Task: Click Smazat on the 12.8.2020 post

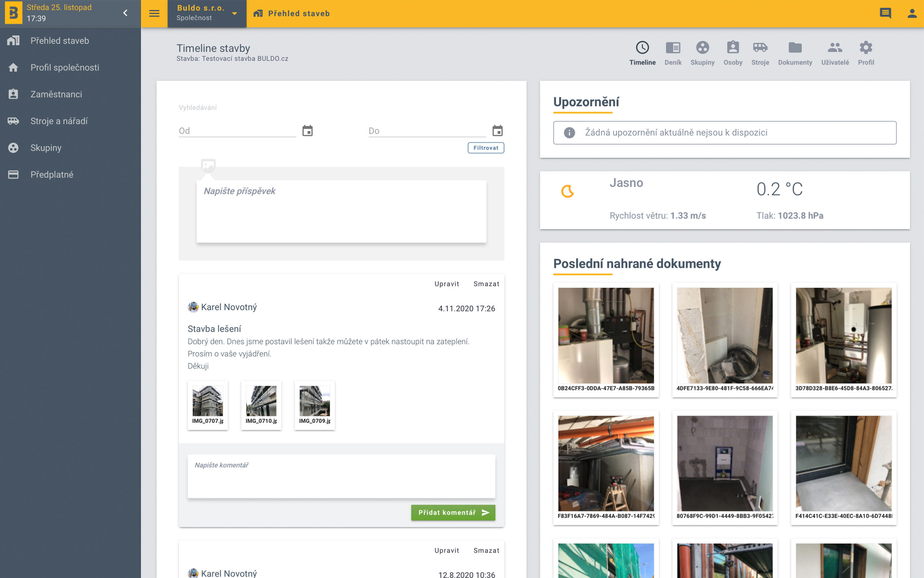Action: pyautogui.click(x=486, y=551)
